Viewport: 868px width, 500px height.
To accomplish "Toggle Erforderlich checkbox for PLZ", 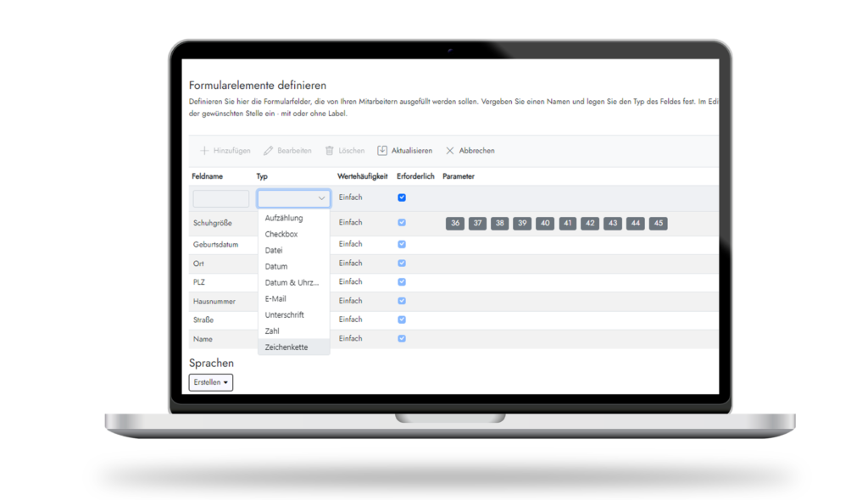I will click(402, 282).
